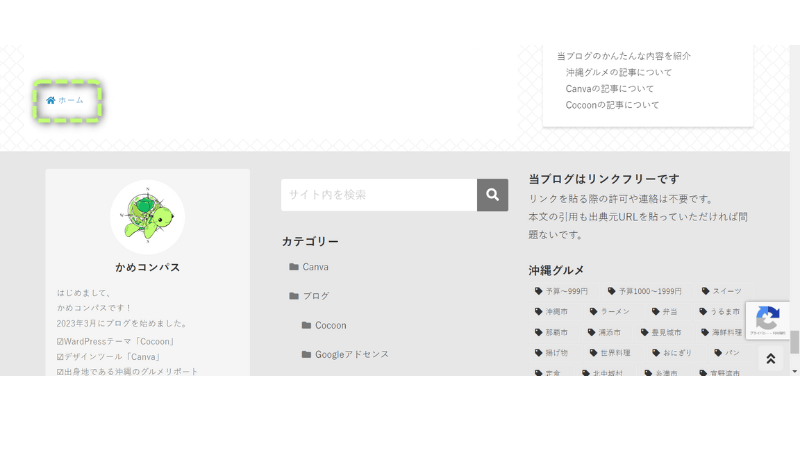Jump to Cocoonの記事について section
This screenshot has width=800, height=450.
[x=612, y=105]
